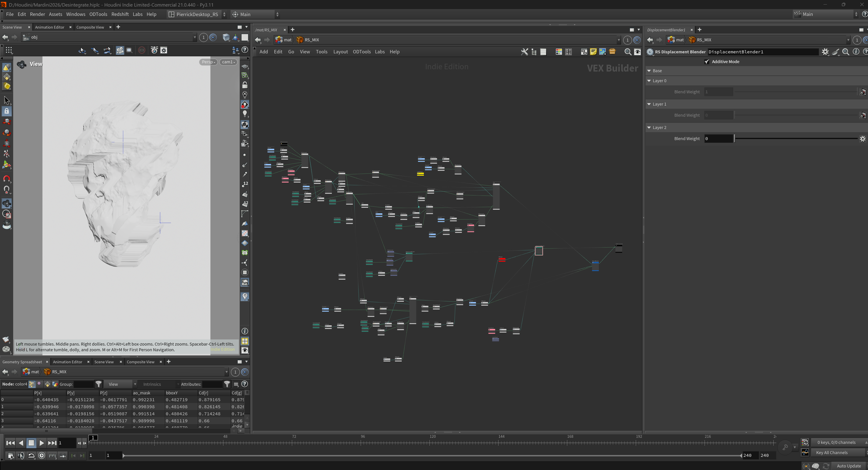
Task: Click the network editor wrench tools icon
Action: [525, 52]
